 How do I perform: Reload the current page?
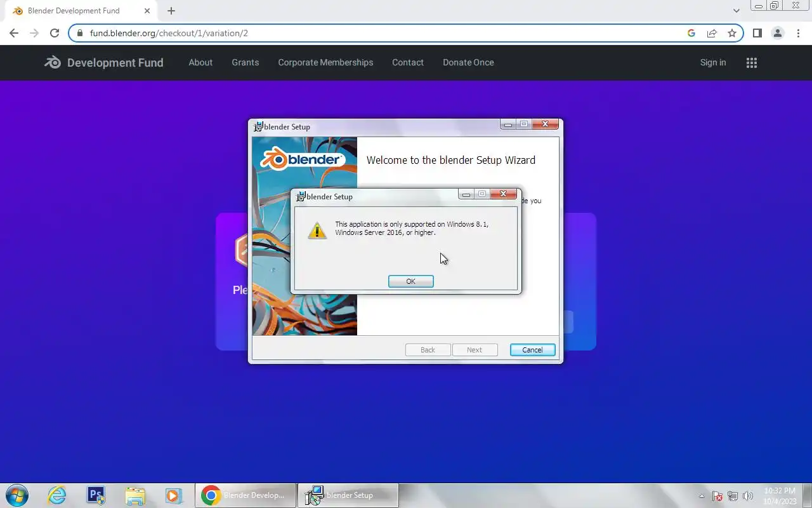[x=55, y=33]
